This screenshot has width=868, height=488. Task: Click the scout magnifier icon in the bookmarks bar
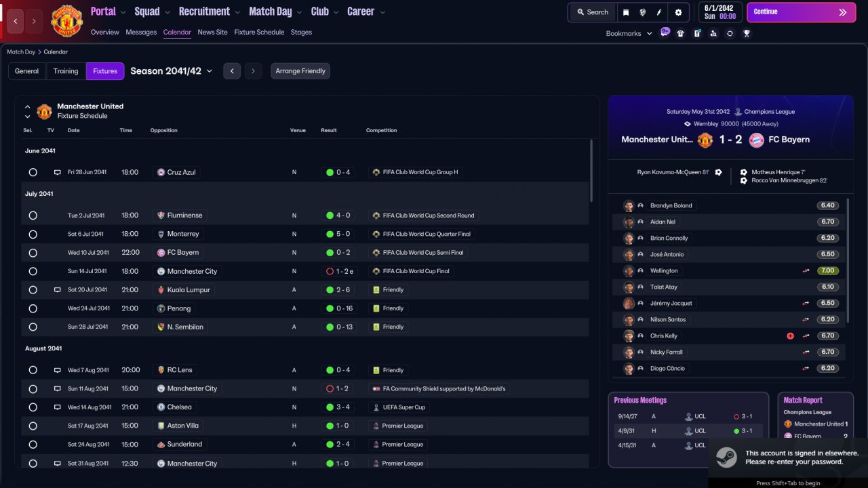pyautogui.click(x=713, y=33)
